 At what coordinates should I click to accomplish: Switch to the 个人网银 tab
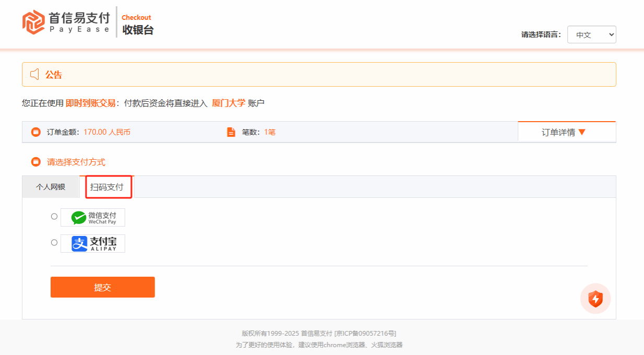[x=51, y=187]
